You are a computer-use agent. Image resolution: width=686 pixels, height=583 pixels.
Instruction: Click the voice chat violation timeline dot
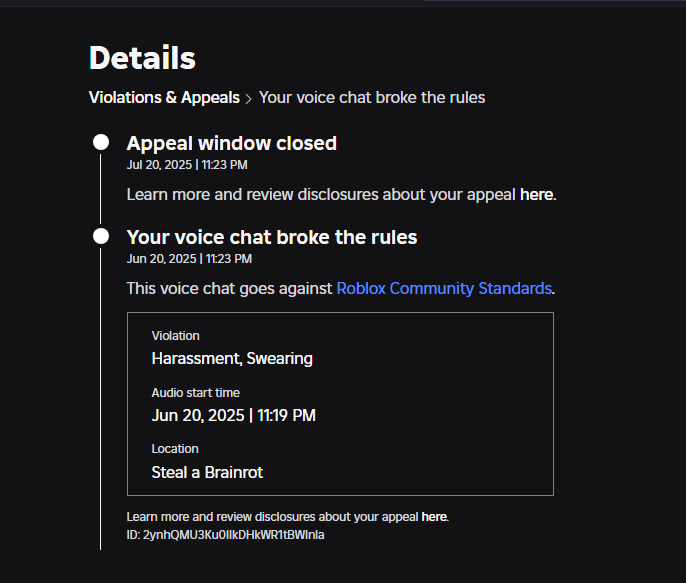[101, 237]
